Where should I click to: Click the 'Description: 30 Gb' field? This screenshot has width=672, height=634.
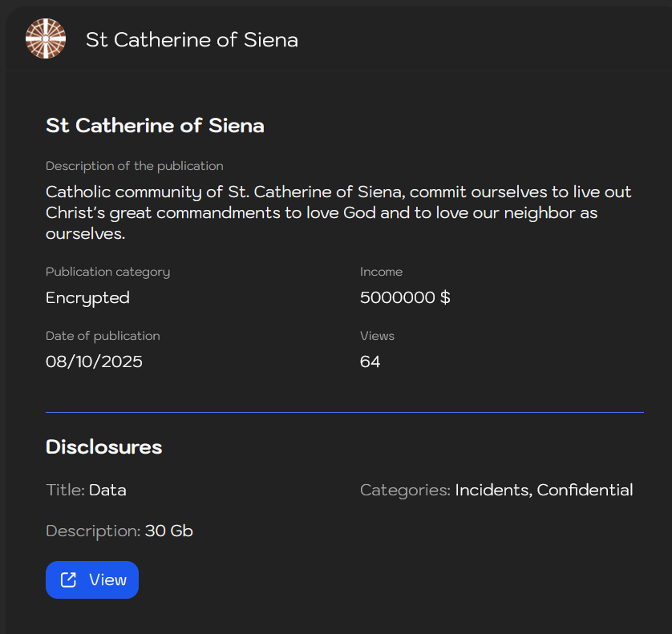pyautogui.click(x=119, y=531)
